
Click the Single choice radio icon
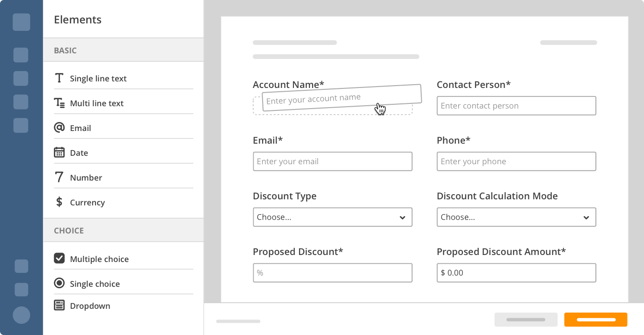[59, 283]
